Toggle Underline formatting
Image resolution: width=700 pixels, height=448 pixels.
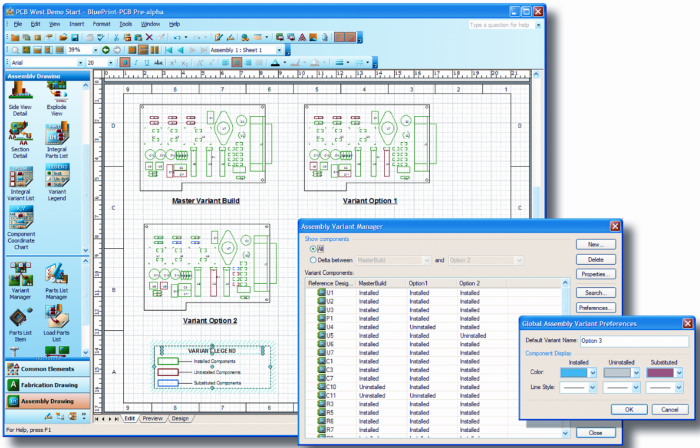146,63
